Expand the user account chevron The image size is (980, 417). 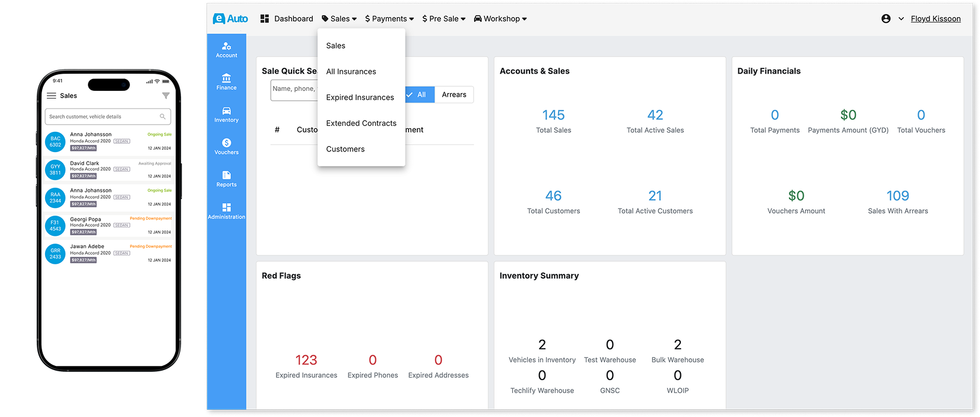(901, 18)
